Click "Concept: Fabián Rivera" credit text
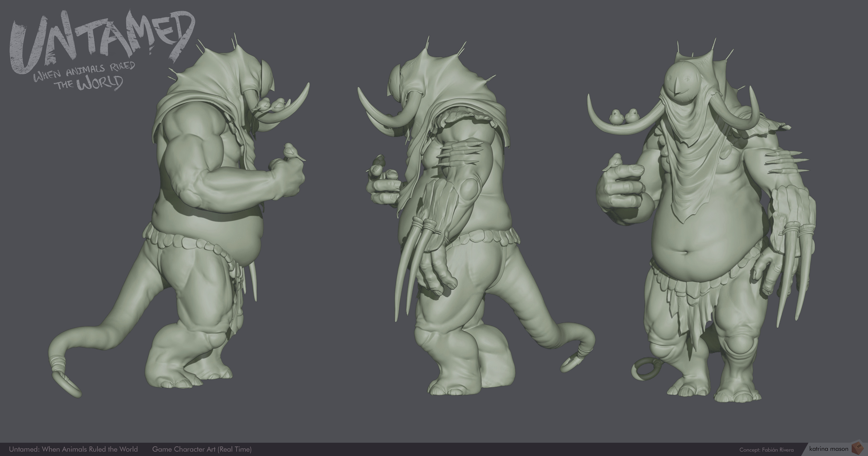 click(x=767, y=450)
